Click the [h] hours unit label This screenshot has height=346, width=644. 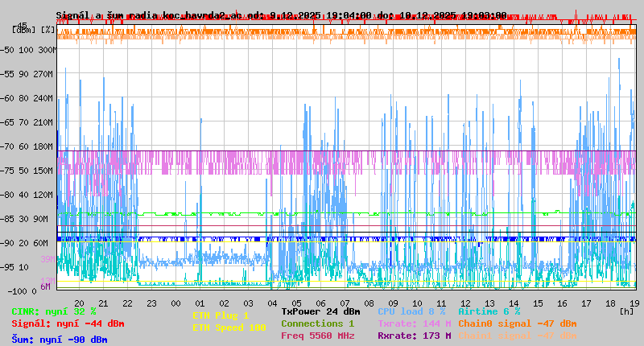tap(626, 311)
